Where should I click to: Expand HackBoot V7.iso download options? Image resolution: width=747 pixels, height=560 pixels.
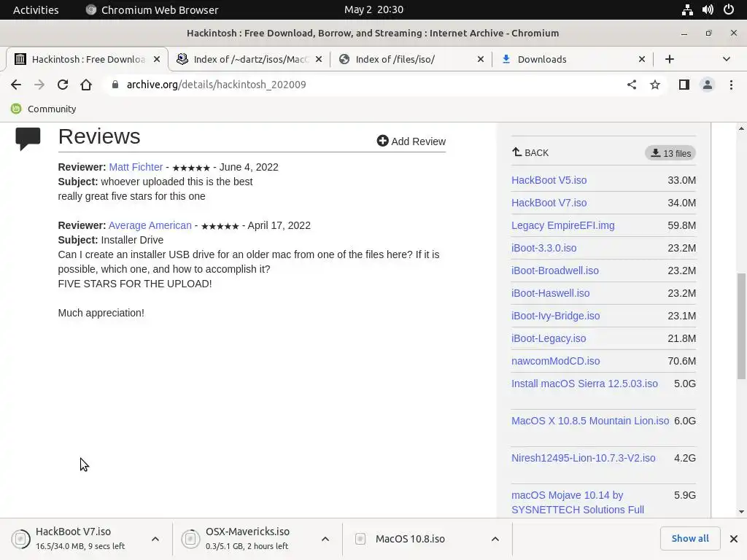point(155,539)
